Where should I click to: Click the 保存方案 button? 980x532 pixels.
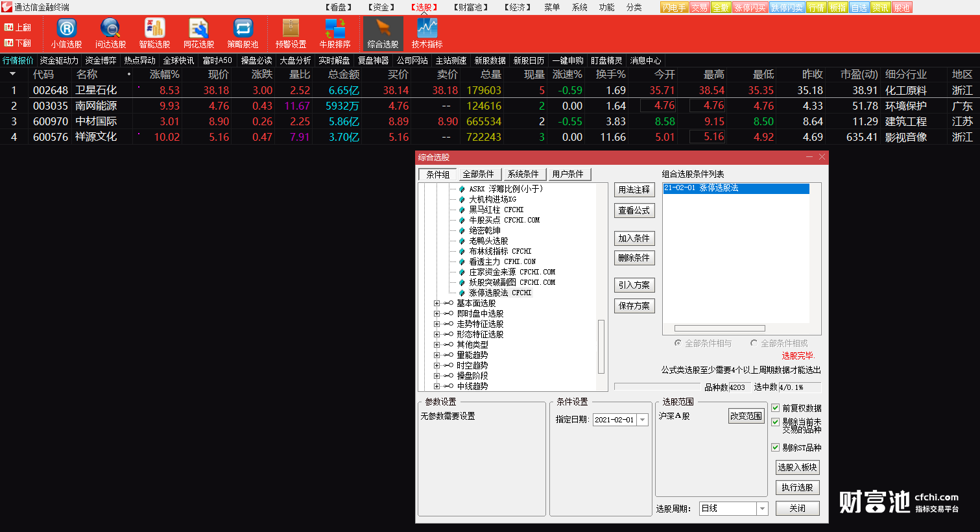(634, 306)
